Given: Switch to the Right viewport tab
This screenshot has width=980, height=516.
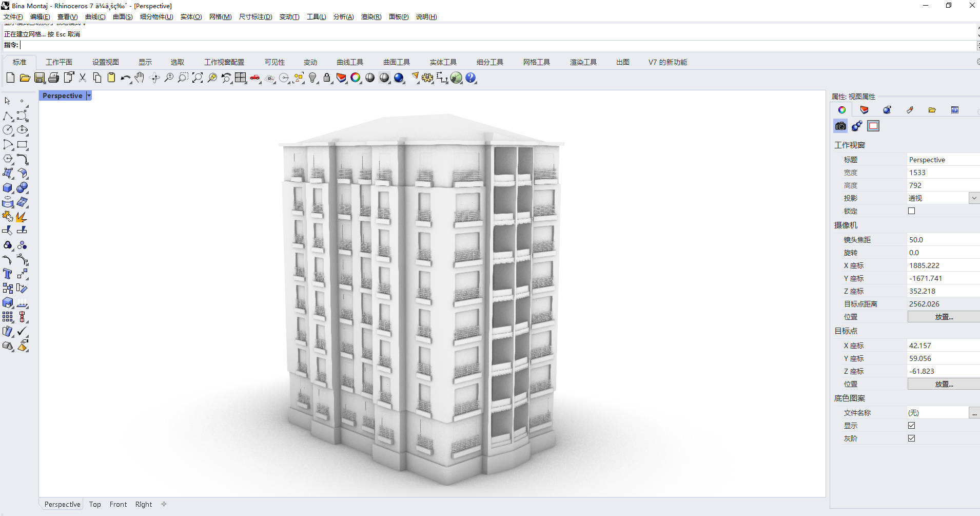Looking at the screenshot, I should click(144, 504).
